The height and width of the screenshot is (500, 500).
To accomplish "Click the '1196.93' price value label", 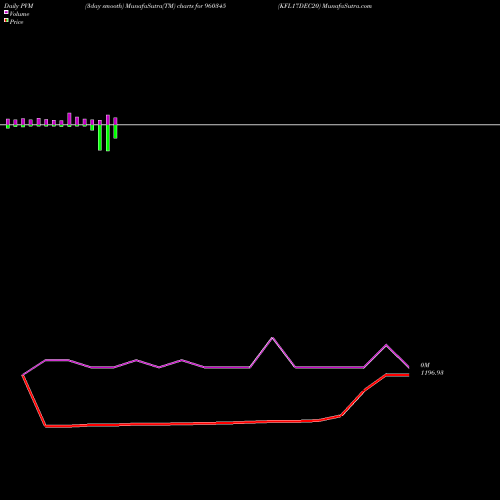I will tap(432, 373).
